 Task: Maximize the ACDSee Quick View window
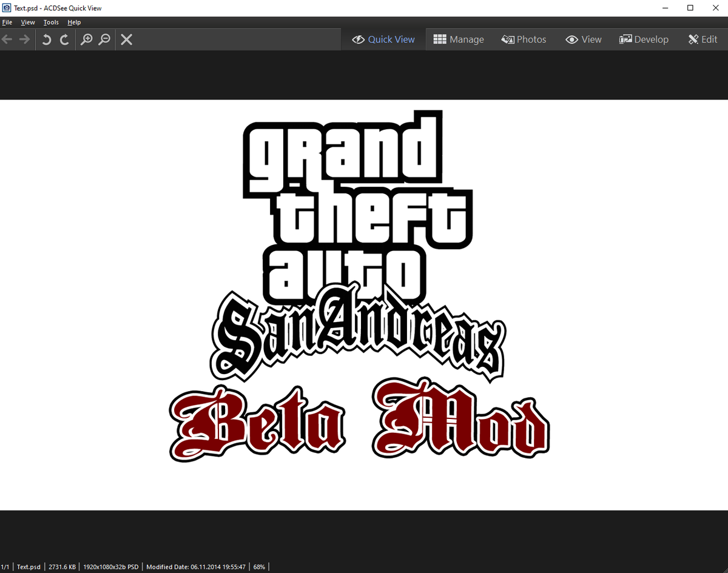point(690,8)
